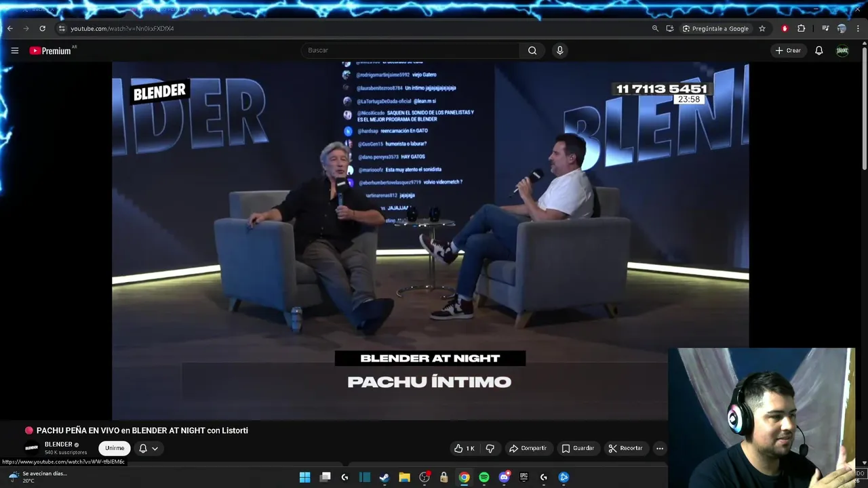Dislike the video
This screenshot has width=868, height=488.
(x=490, y=448)
